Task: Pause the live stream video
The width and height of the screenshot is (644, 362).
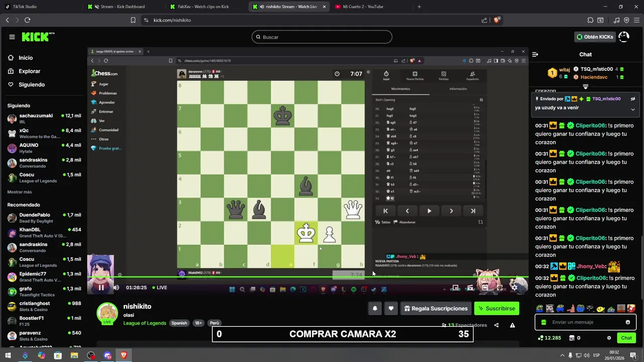Action: pos(101,288)
